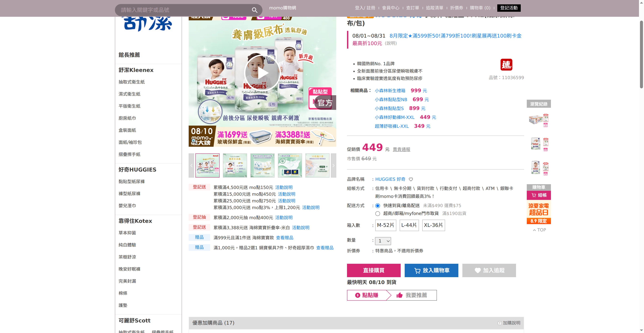Open 追蹤清單 in top menu
The width and height of the screenshot is (644, 333).
click(x=435, y=8)
